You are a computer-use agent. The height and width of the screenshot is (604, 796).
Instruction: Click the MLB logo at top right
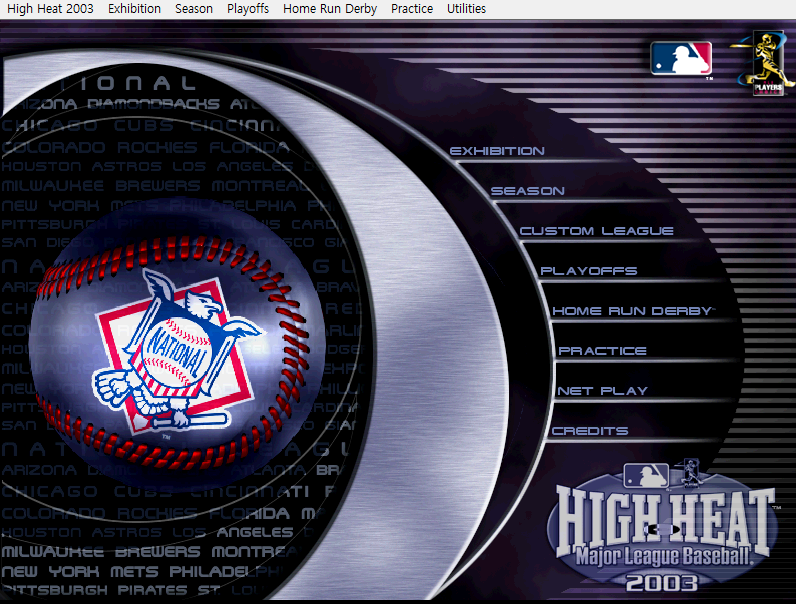coord(681,59)
